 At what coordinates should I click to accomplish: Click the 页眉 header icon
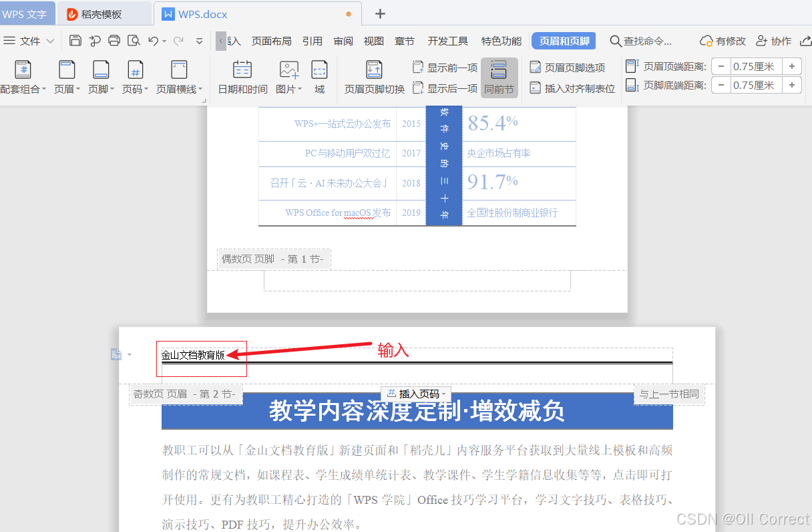(67, 70)
